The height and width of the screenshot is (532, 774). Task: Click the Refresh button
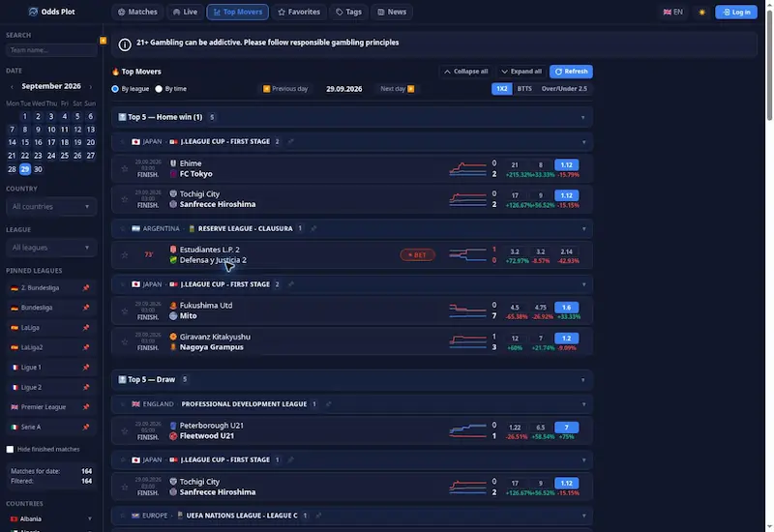(x=571, y=72)
